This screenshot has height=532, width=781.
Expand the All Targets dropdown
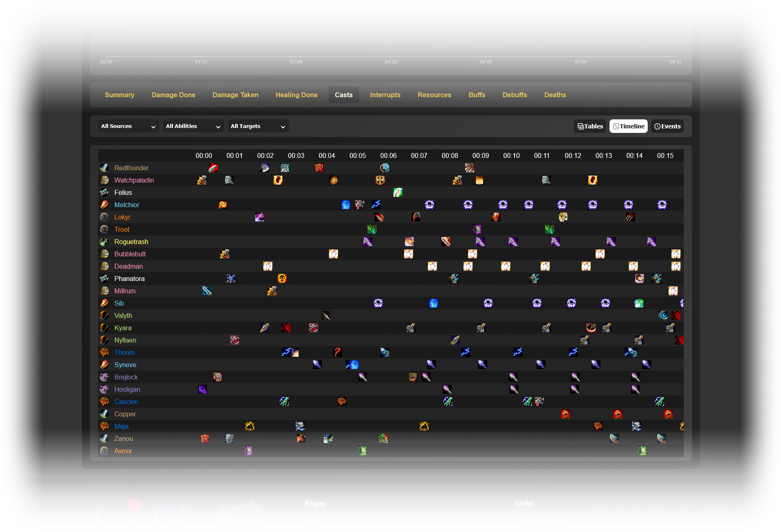point(258,126)
